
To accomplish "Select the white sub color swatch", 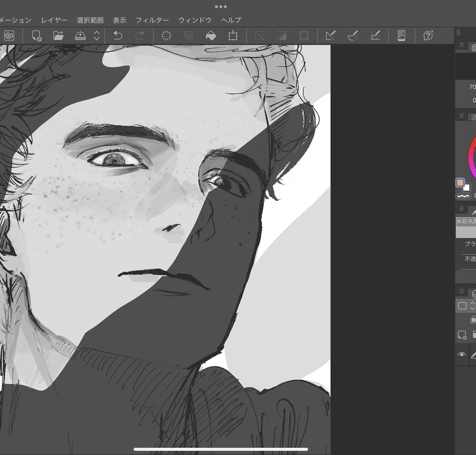I will (x=466, y=187).
